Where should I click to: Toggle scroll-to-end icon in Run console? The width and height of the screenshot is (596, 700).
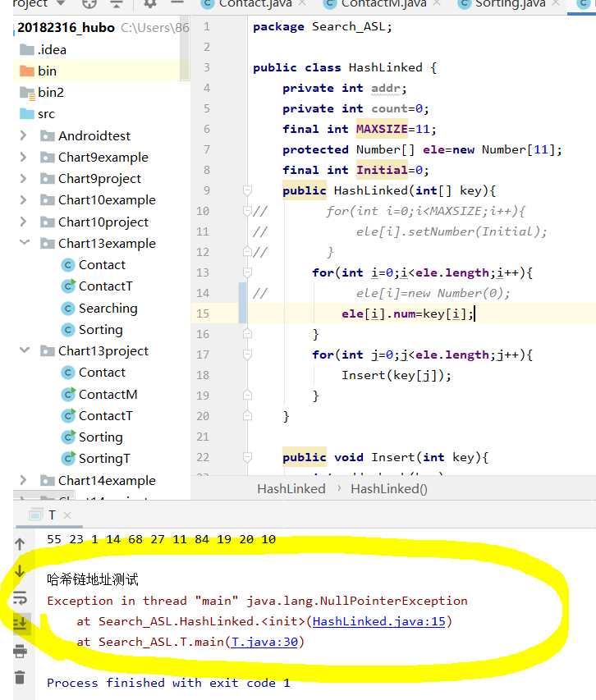[x=20, y=624]
